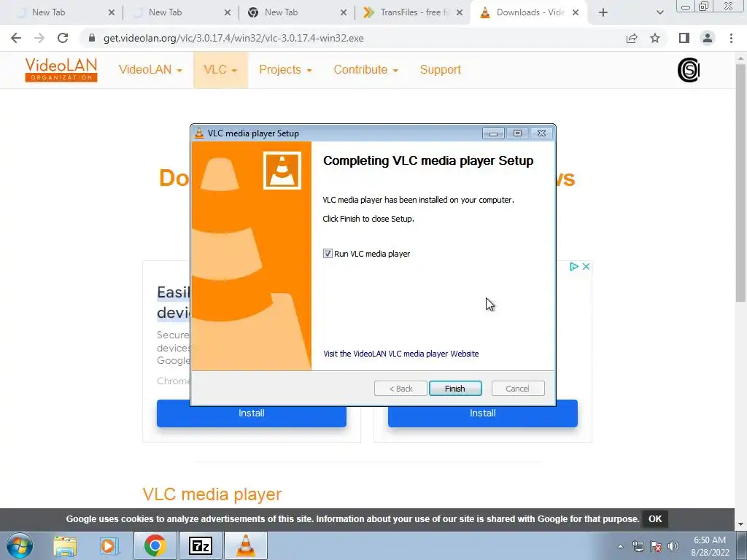The height and width of the screenshot is (560, 747).
Task: Toggle the browser side panel icon
Action: pos(684,38)
